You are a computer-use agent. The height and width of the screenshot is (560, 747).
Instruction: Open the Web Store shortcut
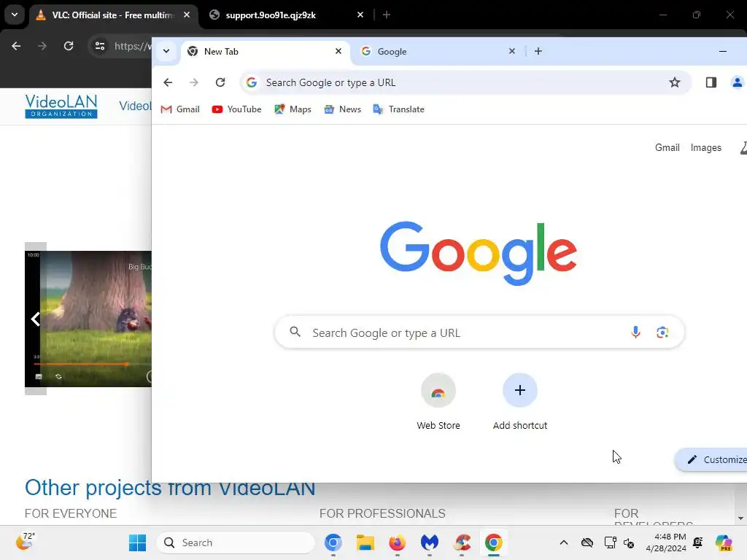[x=438, y=402]
